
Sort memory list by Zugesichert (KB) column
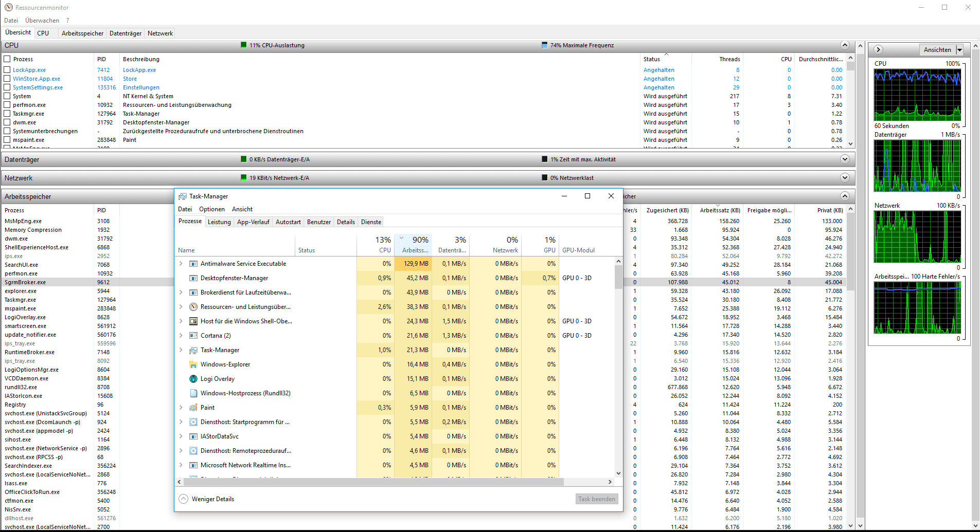coord(667,210)
